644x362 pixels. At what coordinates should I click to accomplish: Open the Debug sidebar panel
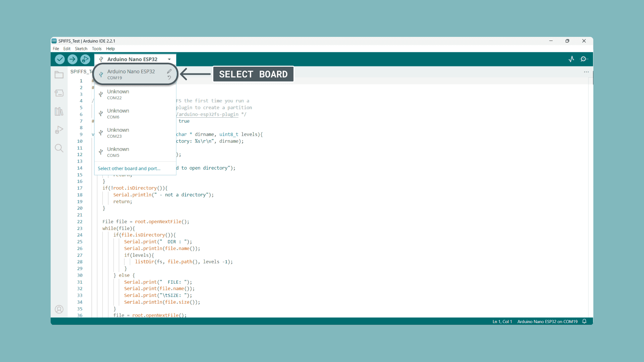pyautogui.click(x=59, y=130)
